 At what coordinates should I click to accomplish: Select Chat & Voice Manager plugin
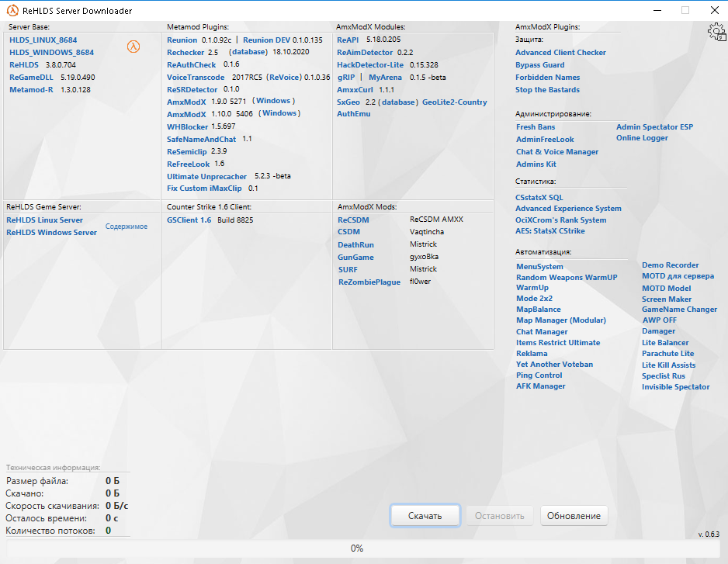[557, 152]
